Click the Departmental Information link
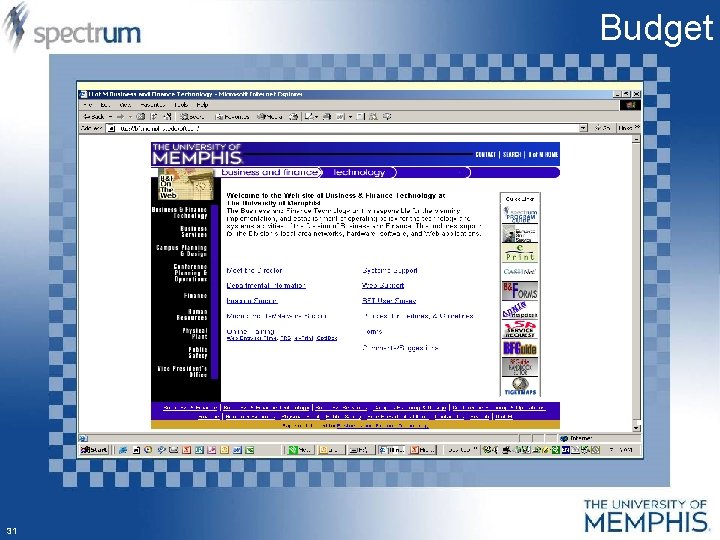This screenshot has width=720, height=540. point(266,286)
